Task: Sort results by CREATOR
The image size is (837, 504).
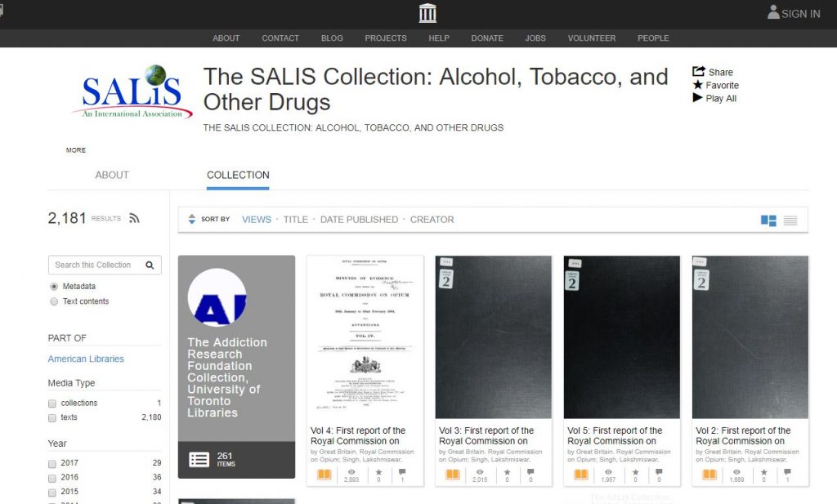Action: [x=432, y=220]
